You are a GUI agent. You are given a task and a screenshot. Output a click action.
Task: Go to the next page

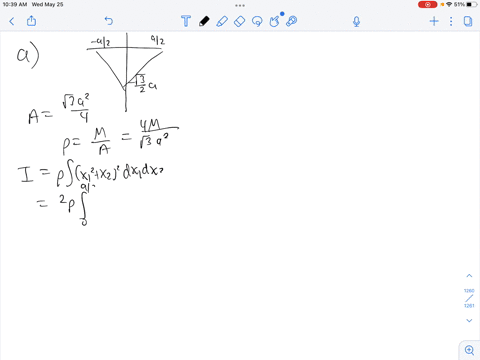coord(469,320)
